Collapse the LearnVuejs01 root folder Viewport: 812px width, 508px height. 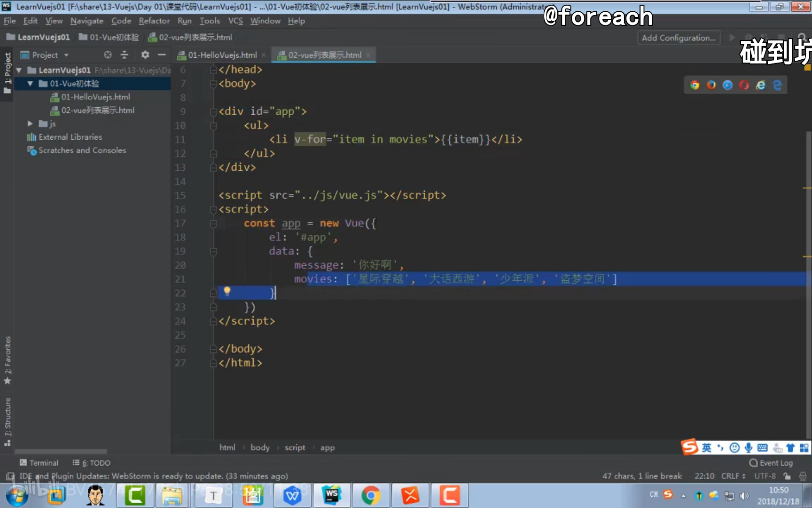pyautogui.click(x=19, y=70)
